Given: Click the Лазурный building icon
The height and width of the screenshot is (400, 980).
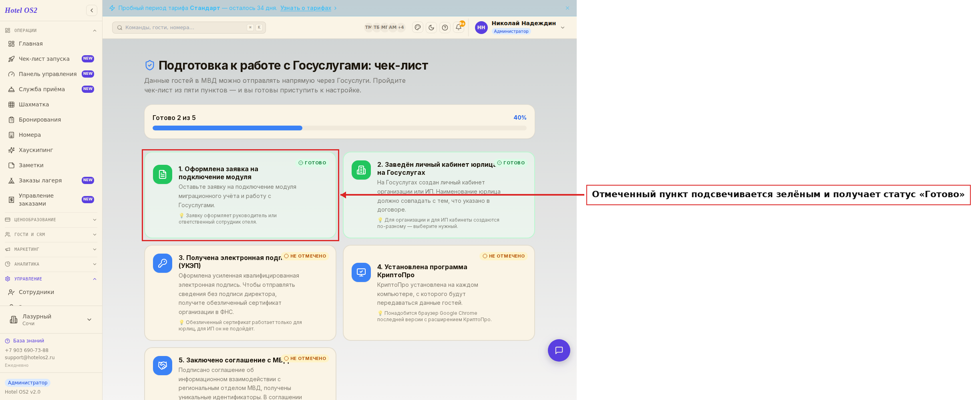Looking at the screenshot, I should tap(14, 320).
